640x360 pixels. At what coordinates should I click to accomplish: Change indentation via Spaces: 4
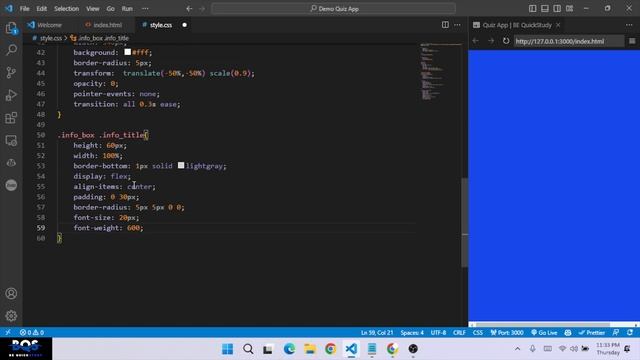tap(412, 332)
